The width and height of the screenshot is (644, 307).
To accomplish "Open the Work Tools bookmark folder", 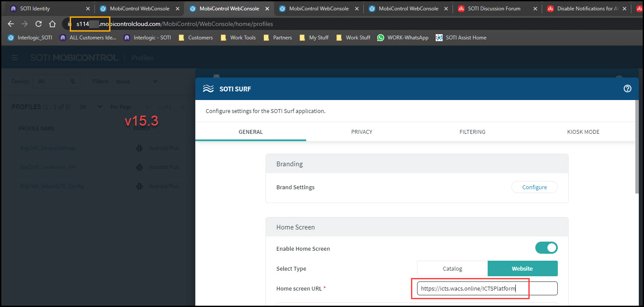I will click(238, 38).
